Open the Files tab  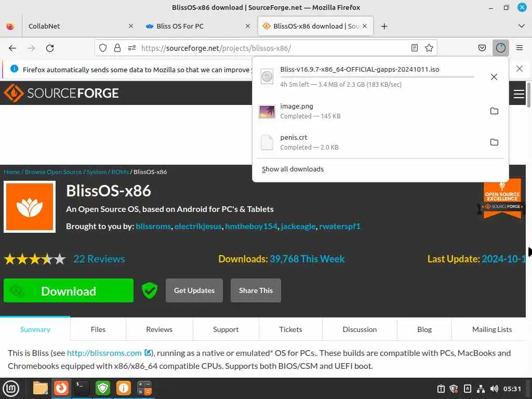98,329
